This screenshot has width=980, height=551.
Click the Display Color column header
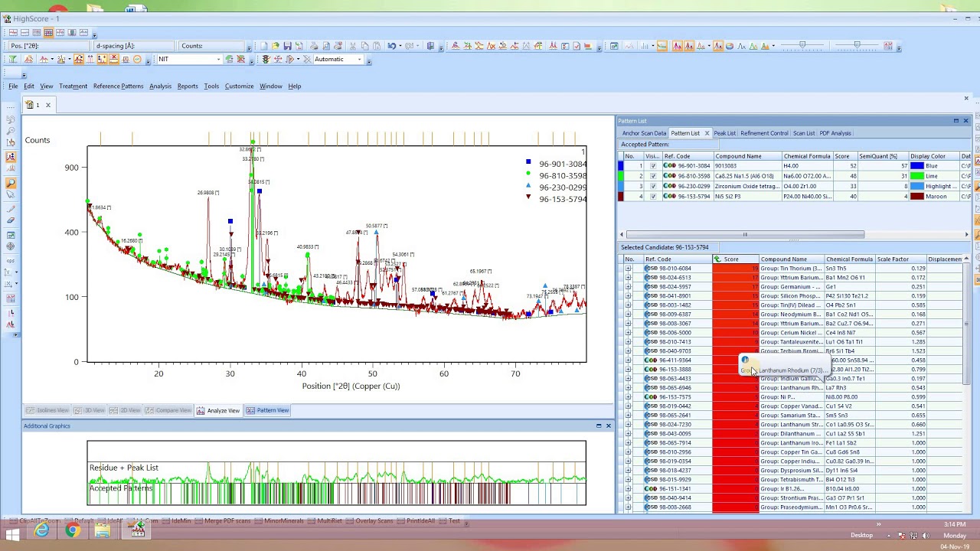934,156
